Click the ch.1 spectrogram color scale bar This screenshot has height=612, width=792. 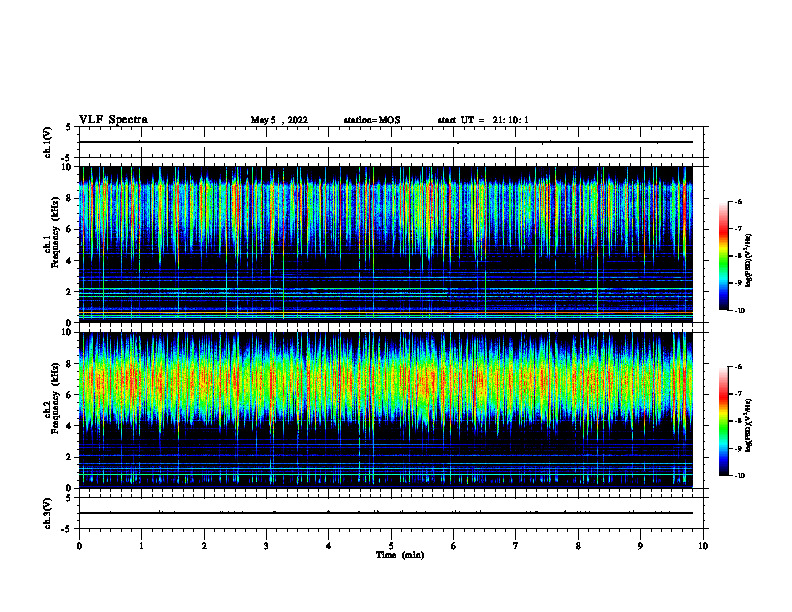723,256
